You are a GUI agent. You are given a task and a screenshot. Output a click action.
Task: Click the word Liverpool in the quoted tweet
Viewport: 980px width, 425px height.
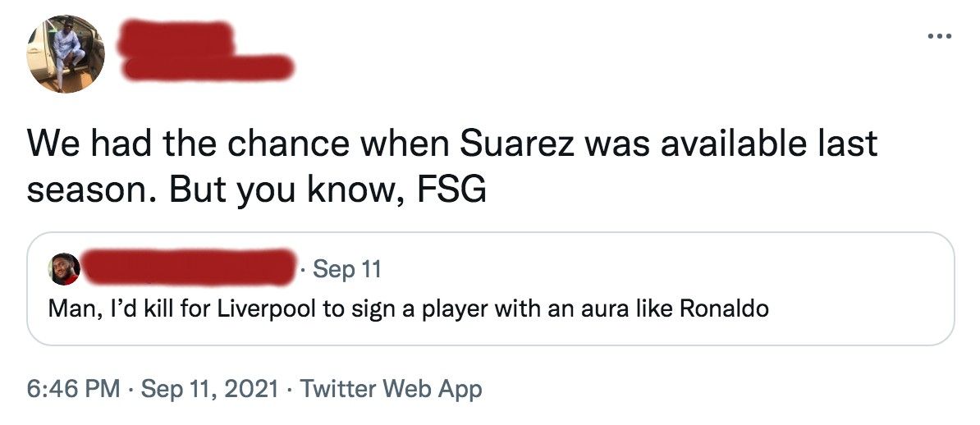point(262,309)
